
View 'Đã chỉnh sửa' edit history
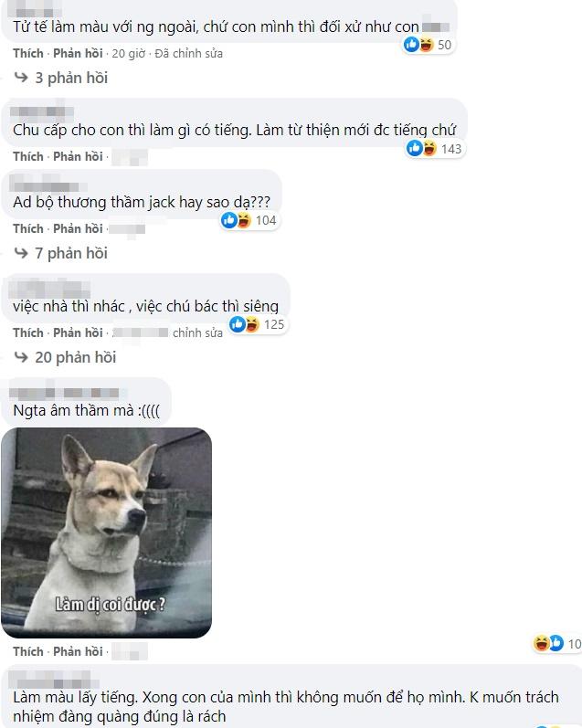(188, 53)
